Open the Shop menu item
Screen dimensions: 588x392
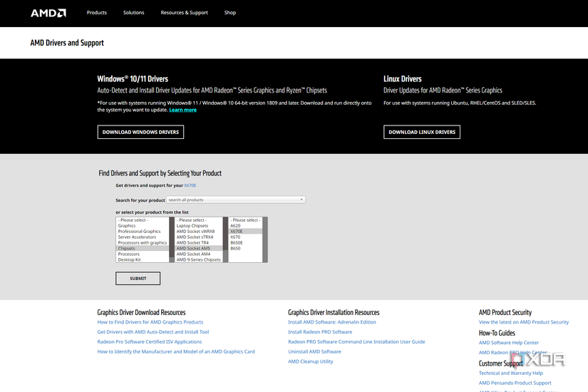[x=230, y=13]
